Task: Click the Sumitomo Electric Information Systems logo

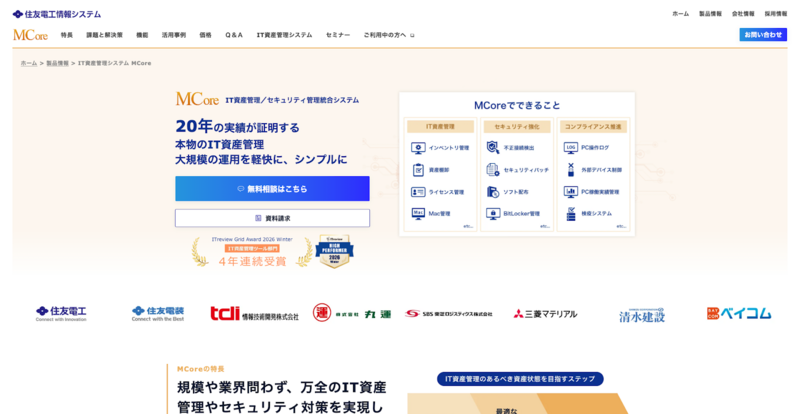Action: [x=57, y=14]
